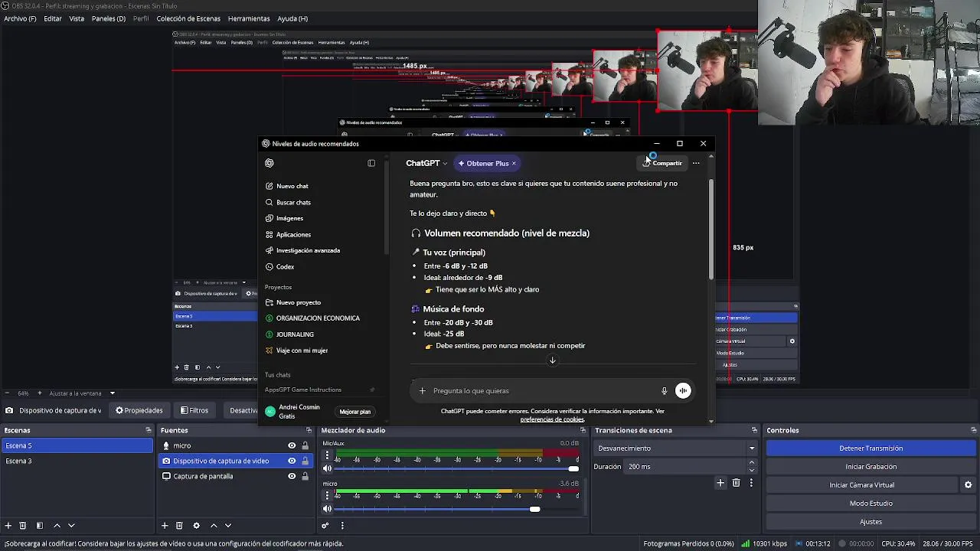980x551 pixels.
Task: Unlock the micro source
Action: point(305,446)
